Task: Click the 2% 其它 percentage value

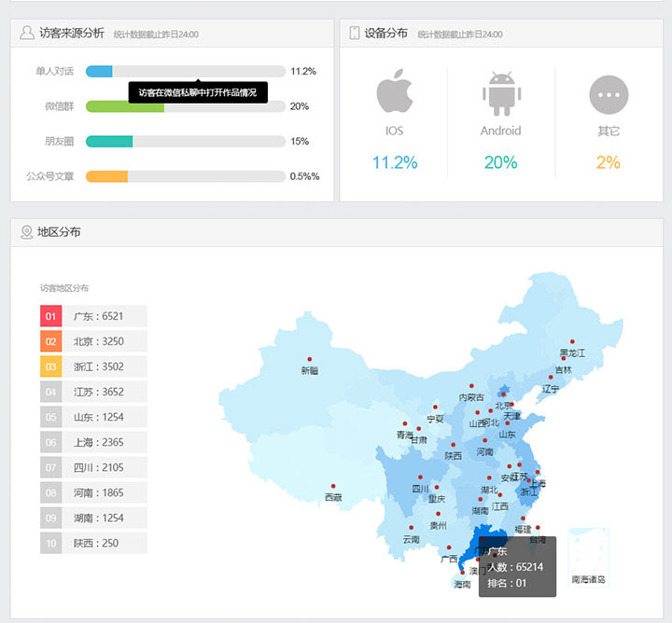Action: click(x=609, y=162)
